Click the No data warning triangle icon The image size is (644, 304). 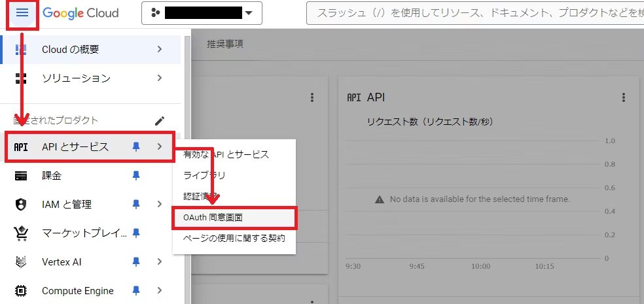[x=380, y=199]
